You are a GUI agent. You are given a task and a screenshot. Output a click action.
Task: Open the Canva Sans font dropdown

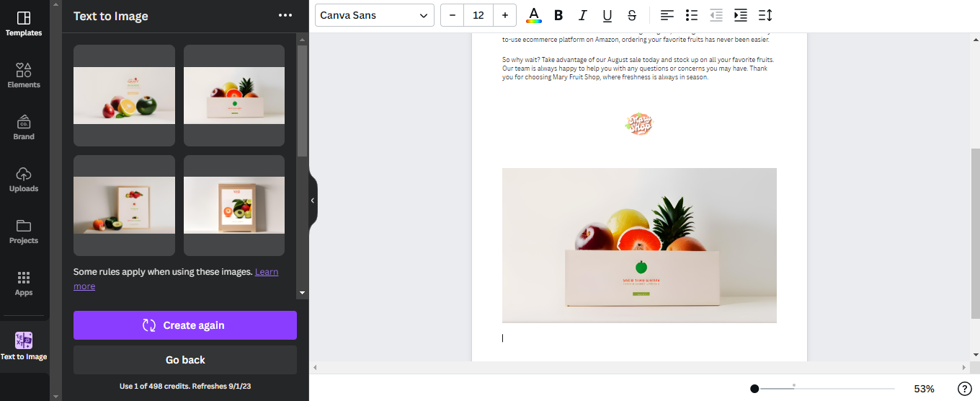[375, 15]
